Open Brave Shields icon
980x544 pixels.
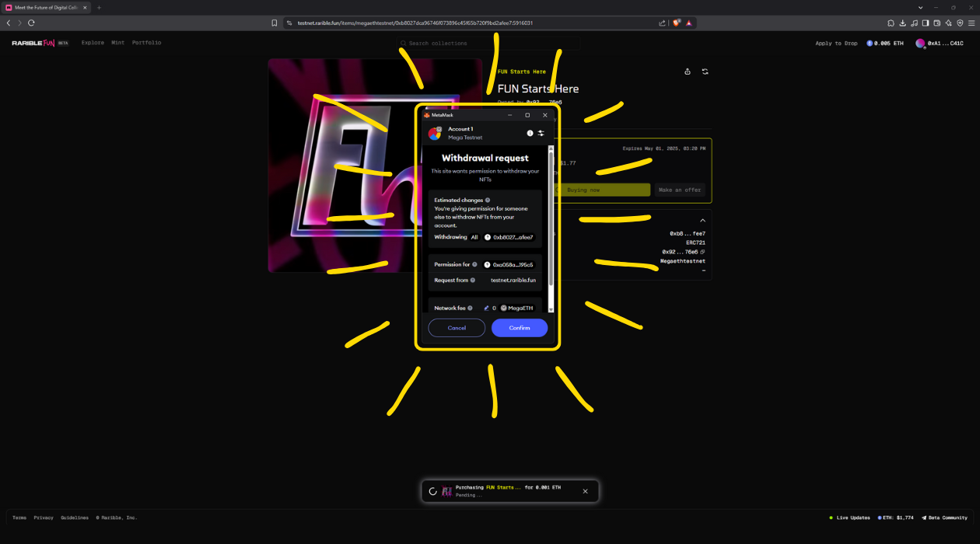click(677, 23)
